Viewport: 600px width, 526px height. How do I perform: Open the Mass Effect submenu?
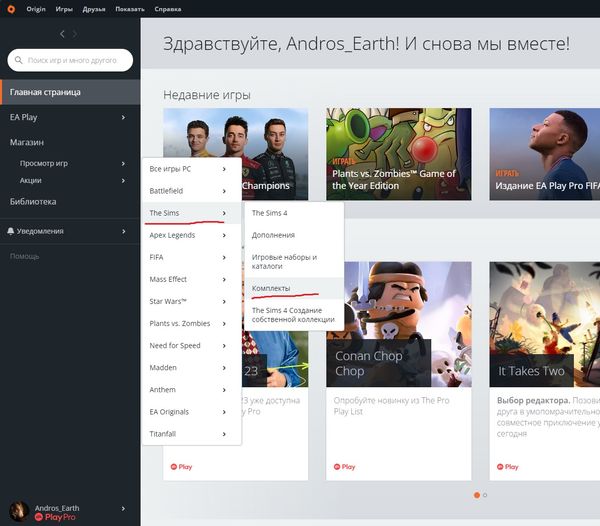point(192,279)
